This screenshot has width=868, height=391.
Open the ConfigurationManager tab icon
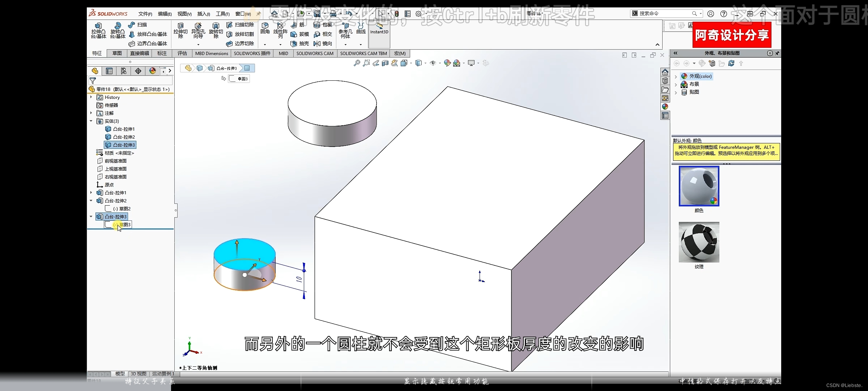(x=124, y=71)
